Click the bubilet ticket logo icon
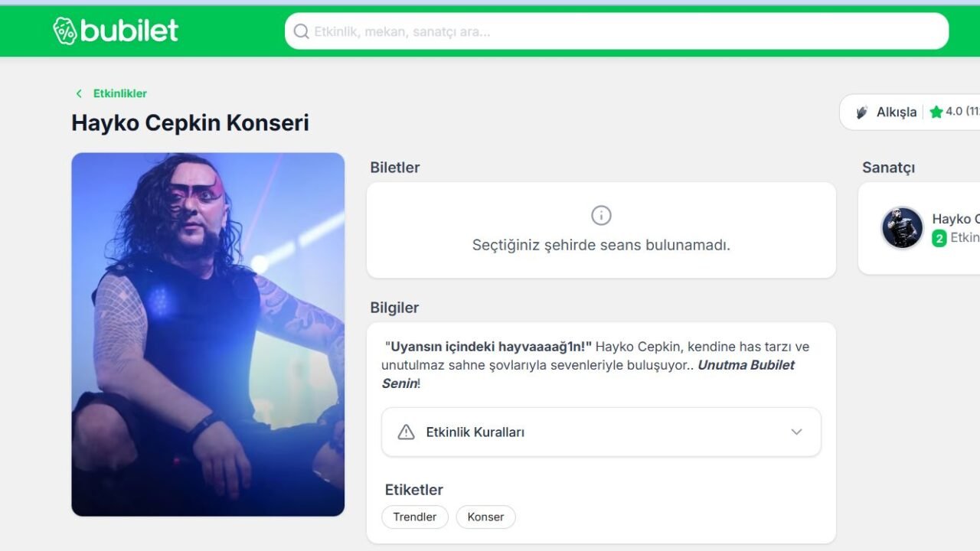The width and height of the screenshot is (980, 551). click(x=65, y=31)
